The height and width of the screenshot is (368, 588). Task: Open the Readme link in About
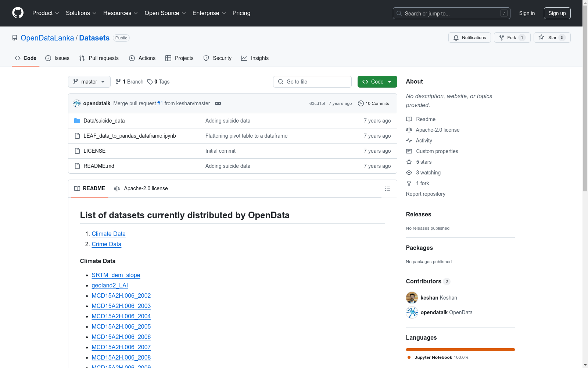coord(421,119)
